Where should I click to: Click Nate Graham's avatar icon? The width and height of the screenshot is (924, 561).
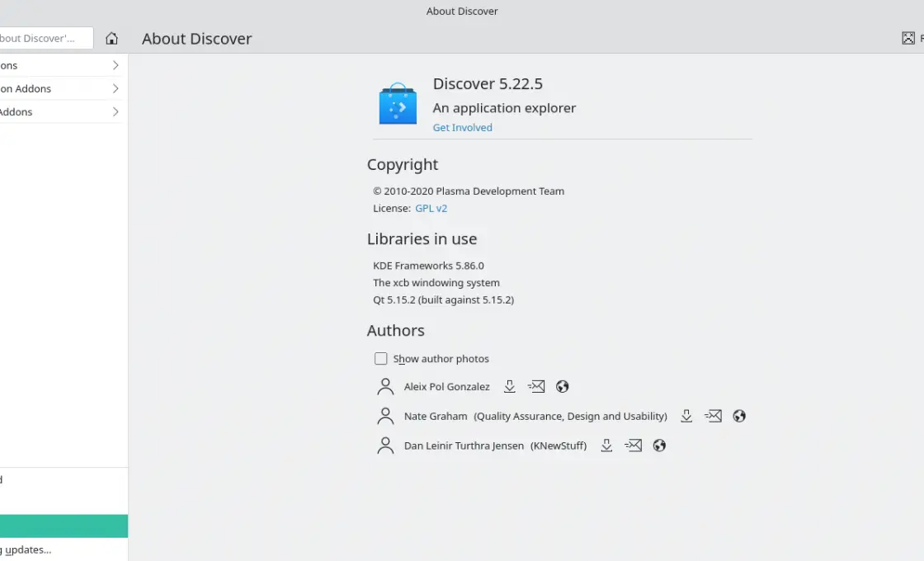tap(385, 416)
